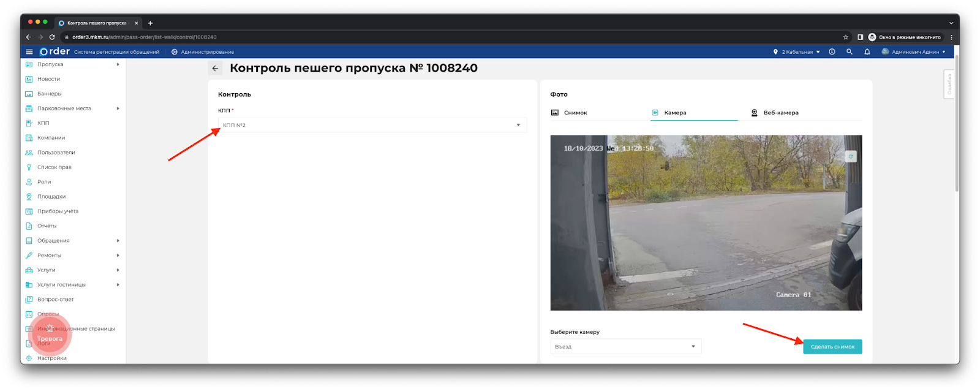Refresh the camera feed using overlay icon
980x391 pixels.
click(850, 157)
